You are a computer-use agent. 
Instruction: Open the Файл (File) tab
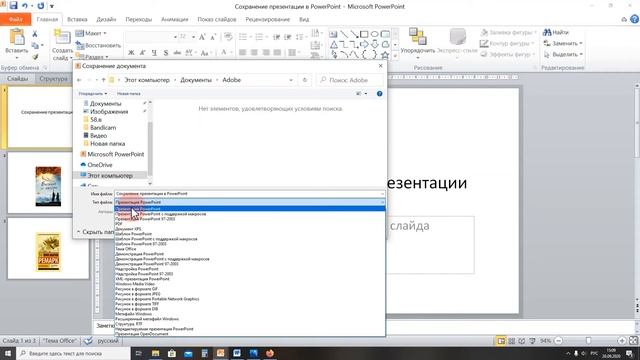pos(16,19)
